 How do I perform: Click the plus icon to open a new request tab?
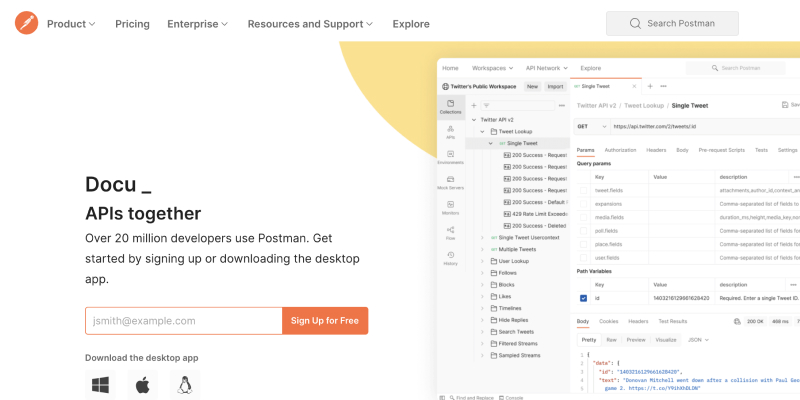pos(650,86)
